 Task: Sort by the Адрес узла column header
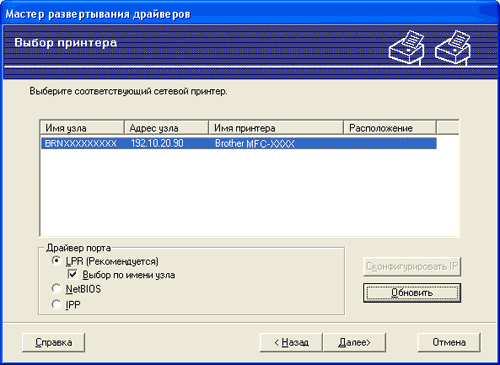(x=166, y=128)
